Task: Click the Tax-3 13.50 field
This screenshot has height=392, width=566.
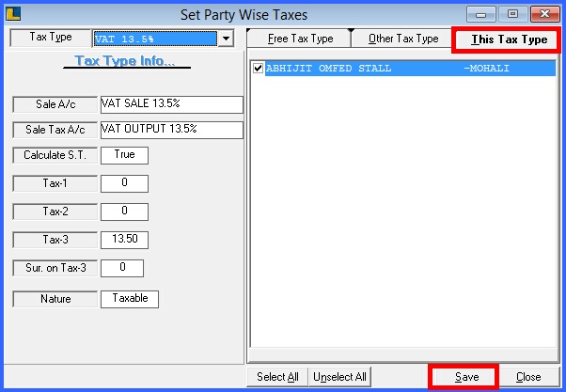Action: 123,240
